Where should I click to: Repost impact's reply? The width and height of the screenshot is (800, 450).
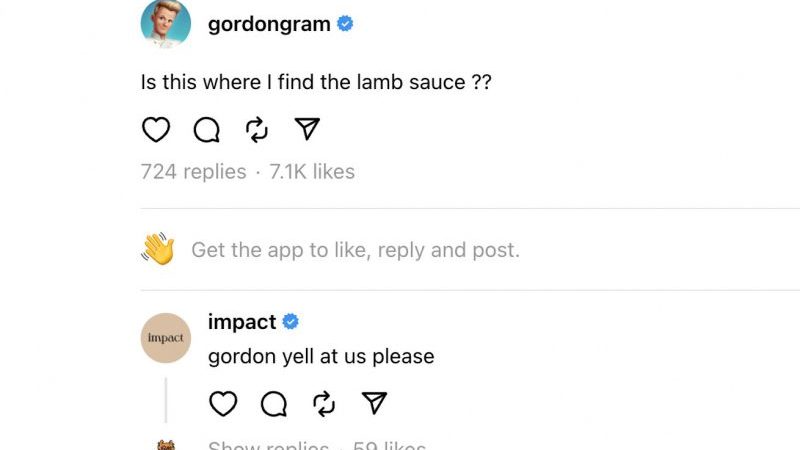(x=324, y=404)
